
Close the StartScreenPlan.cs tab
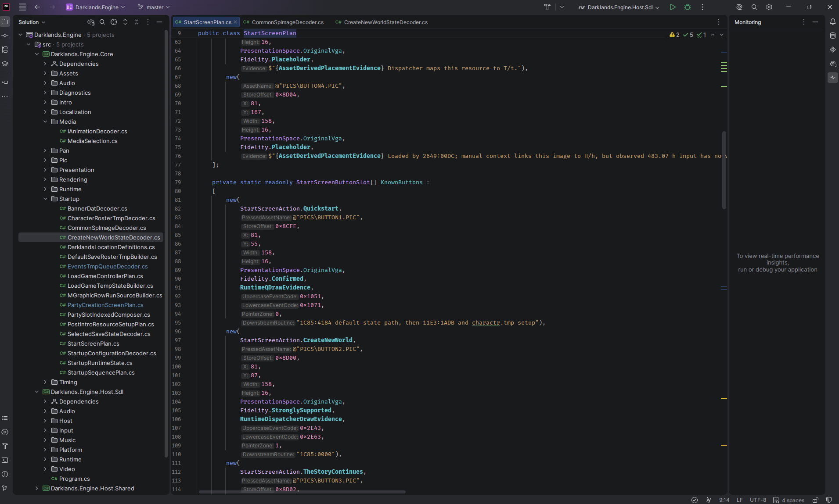click(x=235, y=22)
